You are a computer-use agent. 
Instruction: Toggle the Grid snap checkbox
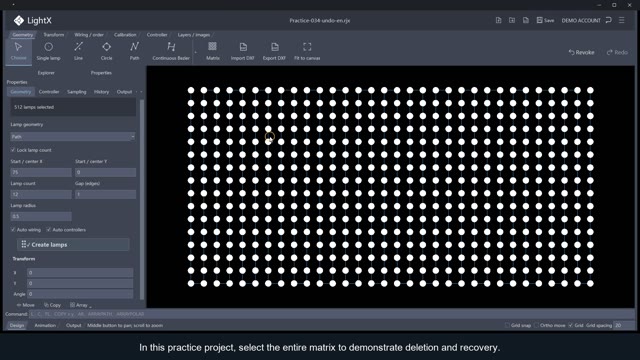[507, 325]
